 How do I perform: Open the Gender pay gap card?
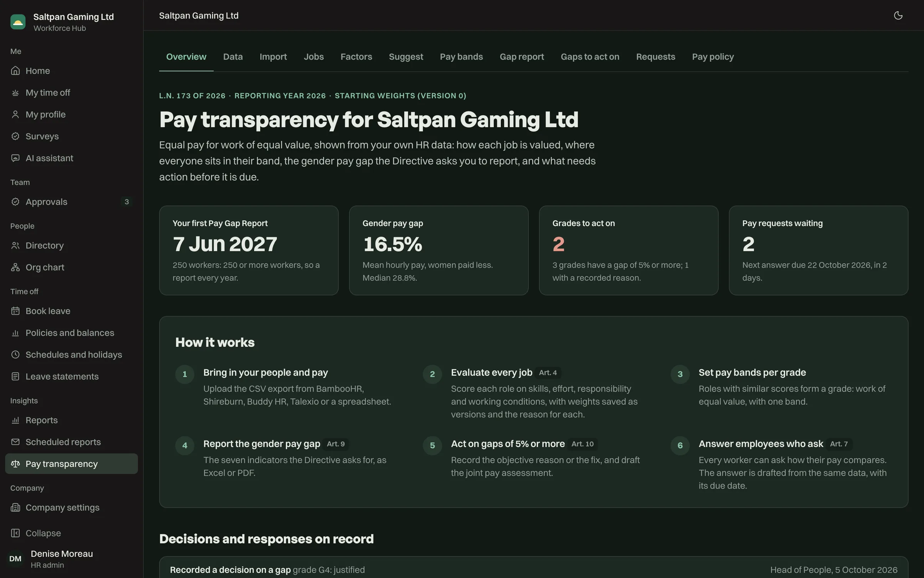[x=439, y=250]
